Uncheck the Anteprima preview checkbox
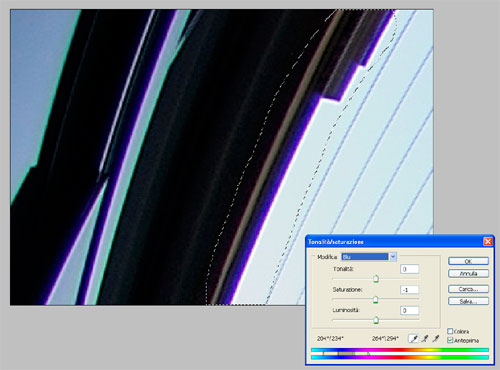Image resolution: width=500 pixels, height=370 pixels. point(450,340)
